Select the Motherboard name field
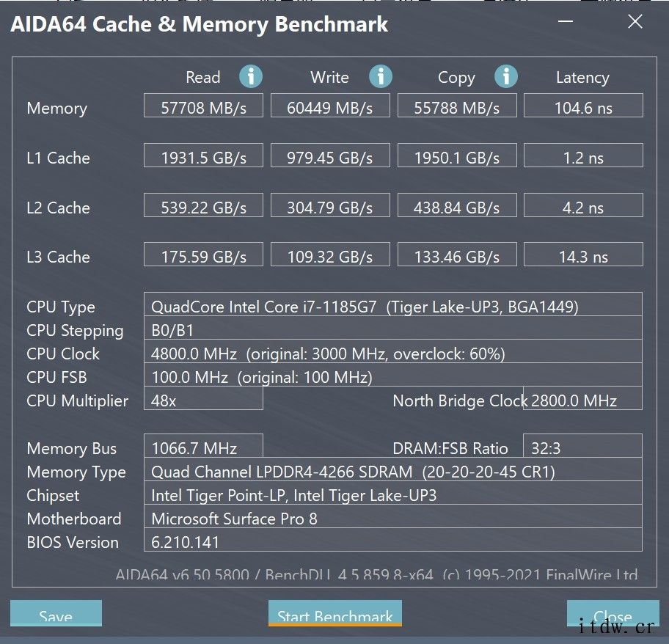The height and width of the screenshot is (644, 669). click(x=392, y=519)
